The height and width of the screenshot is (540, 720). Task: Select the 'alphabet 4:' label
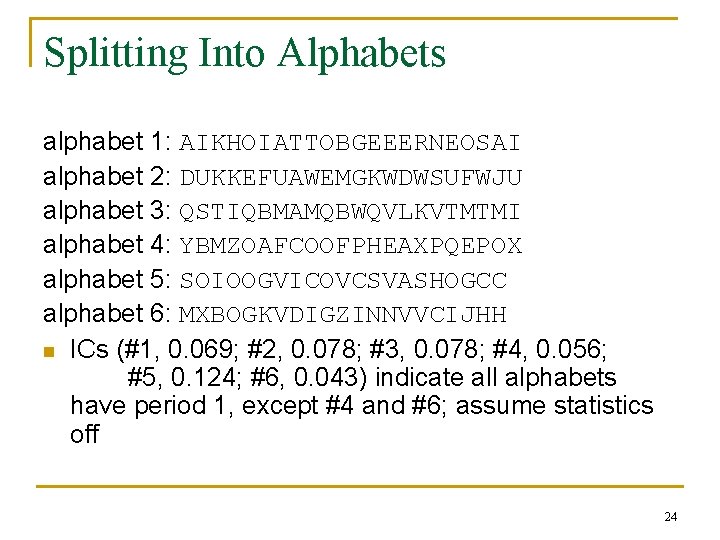click(107, 245)
